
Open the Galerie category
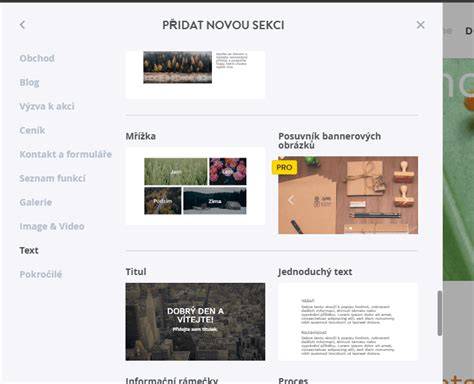click(35, 202)
